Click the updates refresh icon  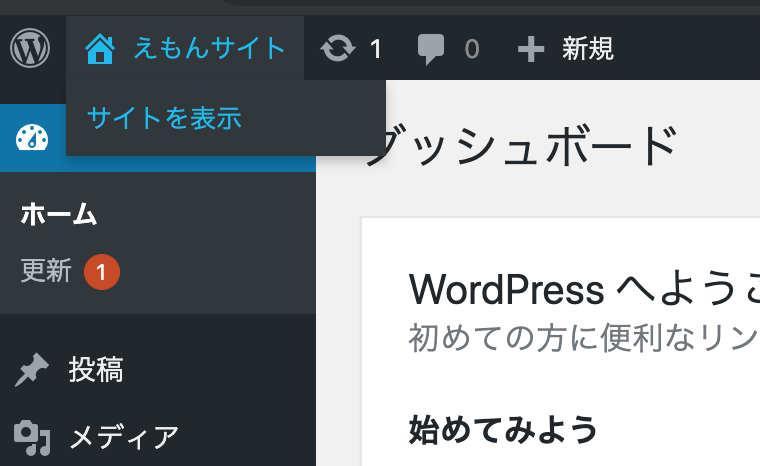[x=338, y=48]
